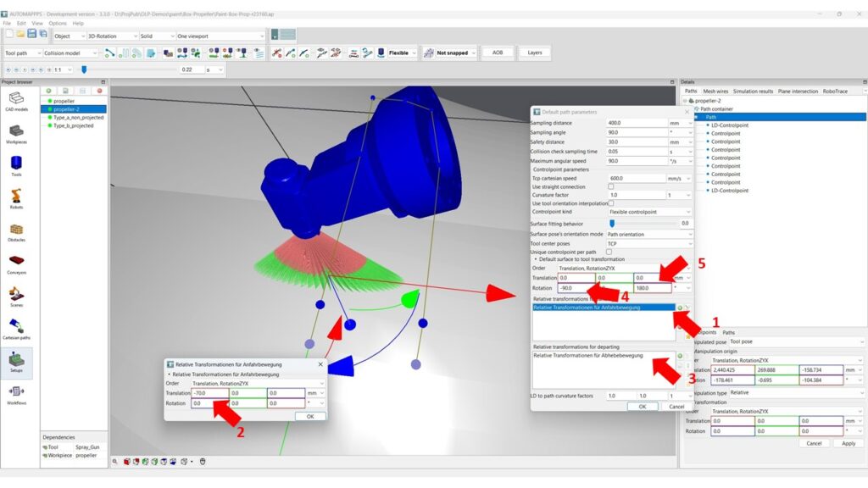
Task: Open the View menu
Action: point(37,23)
